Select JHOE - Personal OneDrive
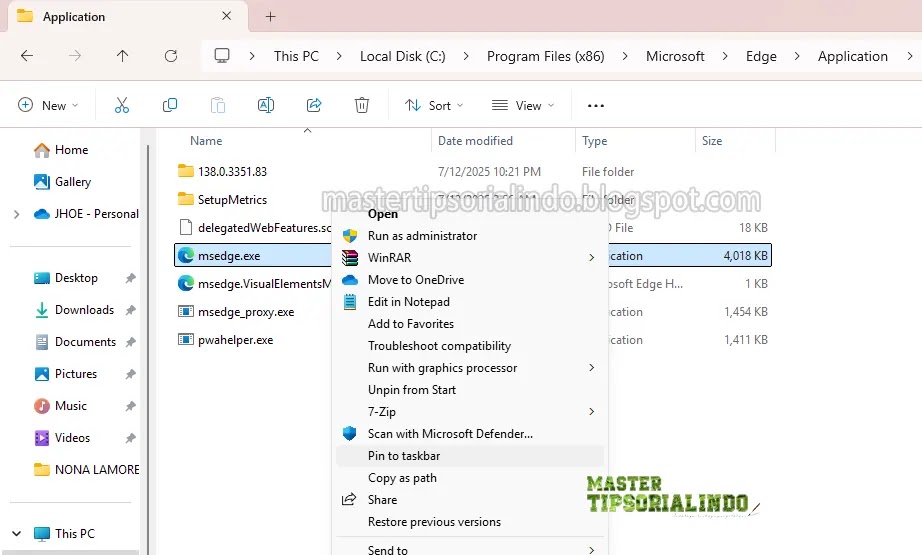The height and width of the screenshot is (555, 922). [x=86, y=214]
